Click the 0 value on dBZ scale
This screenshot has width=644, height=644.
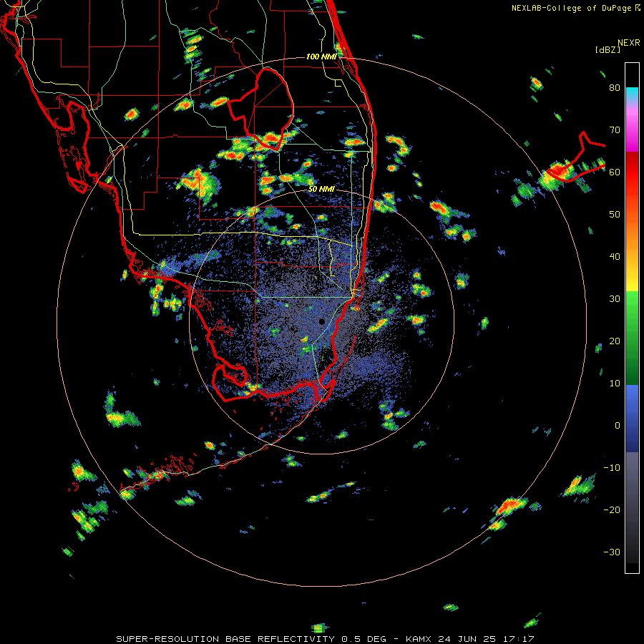click(618, 426)
